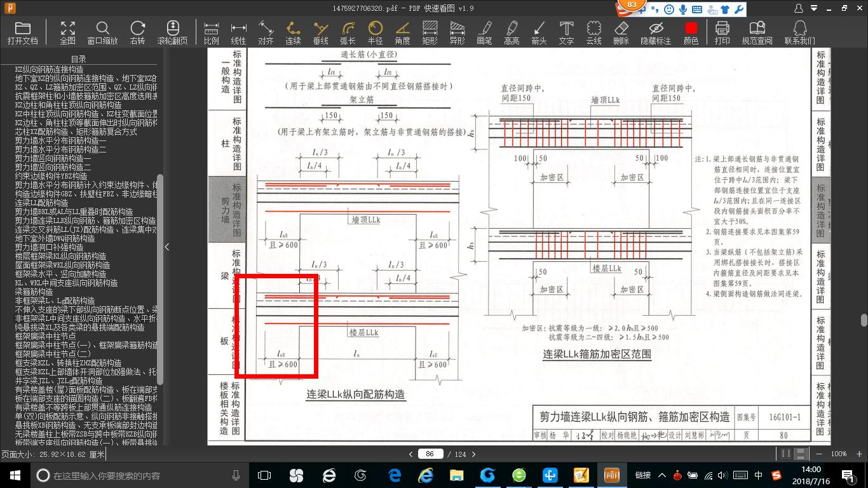
Task: Pick the 箭头 arrow annotation tool
Action: point(539,32)
